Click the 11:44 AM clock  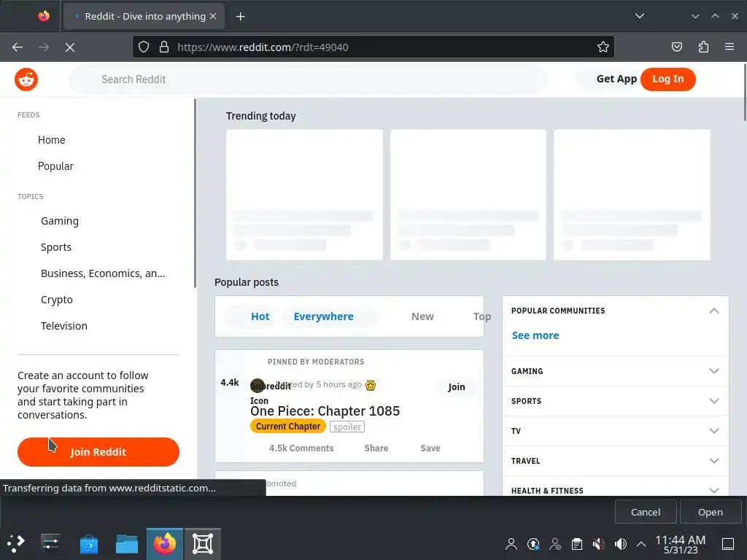pyautogui.click(x=681, y=540)
